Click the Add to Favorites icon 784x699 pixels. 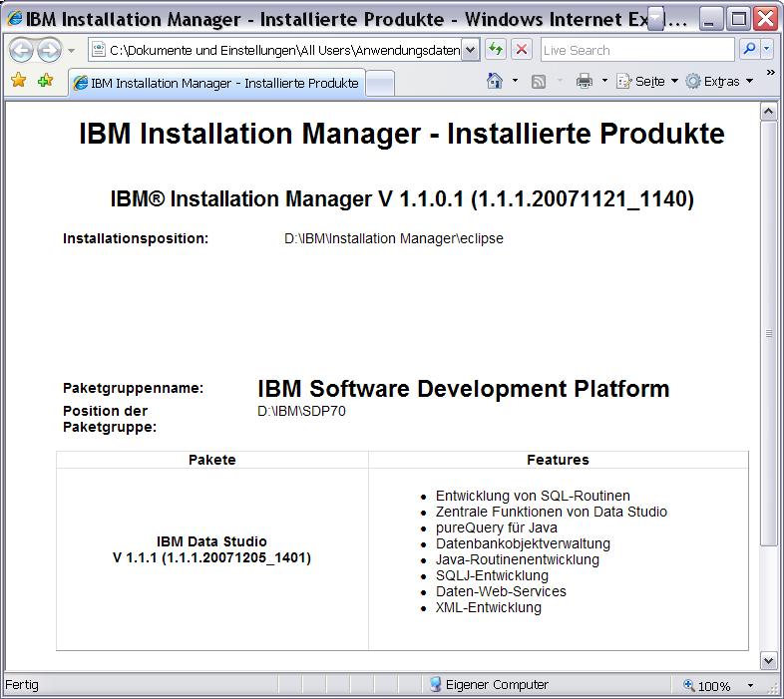click(45, 80)
